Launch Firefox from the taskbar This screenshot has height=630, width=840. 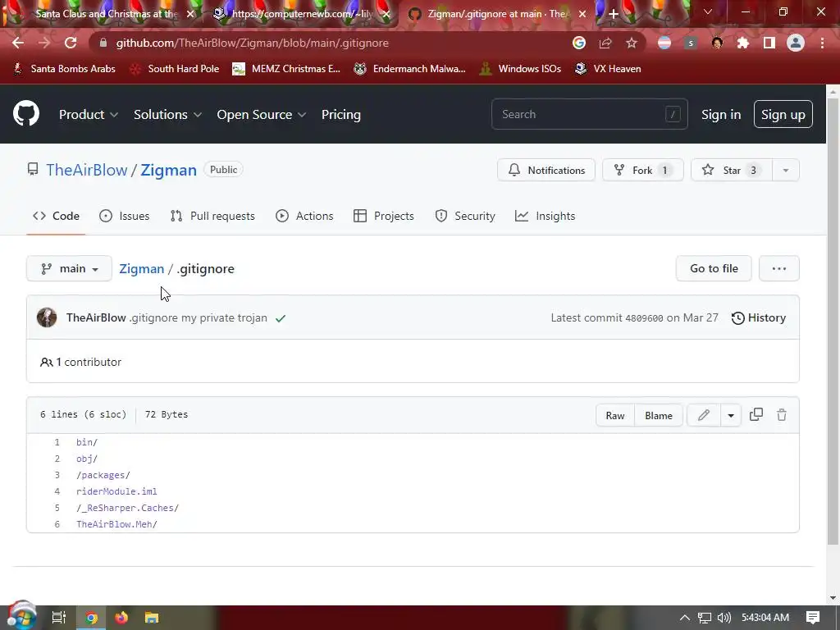[121, 618]
